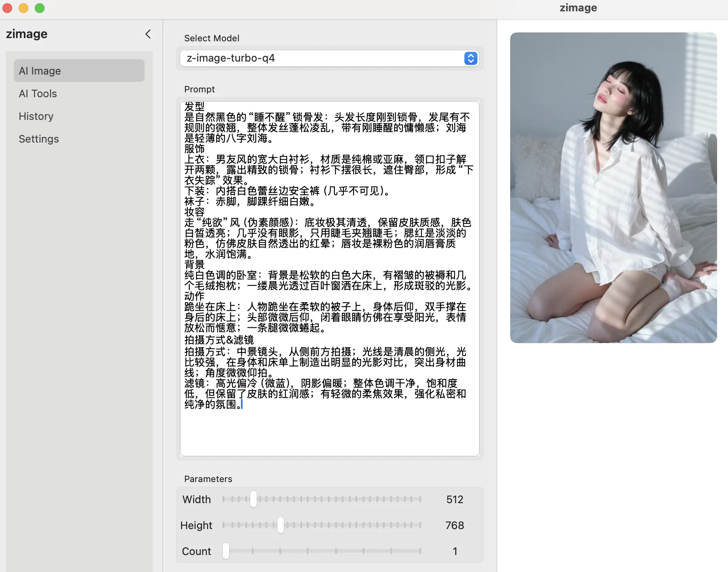Click the Height value 768
Image resolution: width=728 pixels, height=572 pixels.
[455, 525]
